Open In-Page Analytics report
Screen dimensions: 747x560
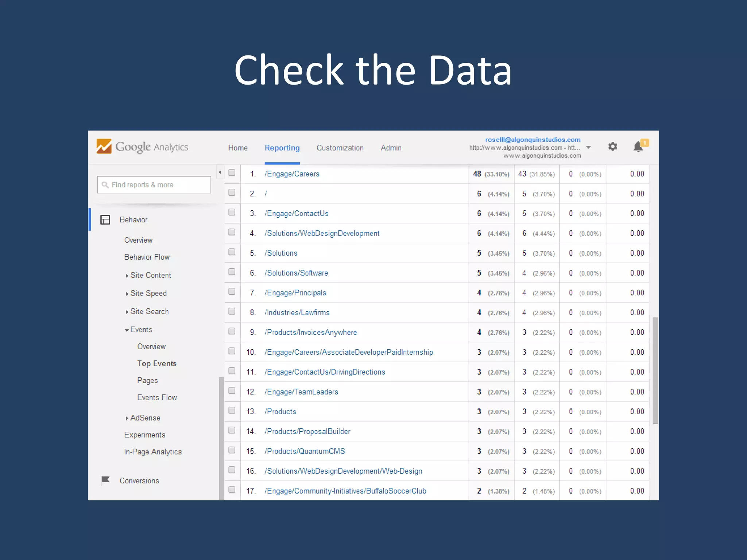point(153,452)
